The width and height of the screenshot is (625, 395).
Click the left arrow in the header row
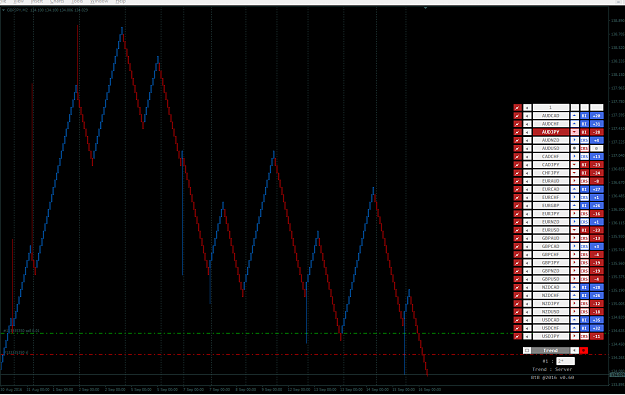pos(527,108)
